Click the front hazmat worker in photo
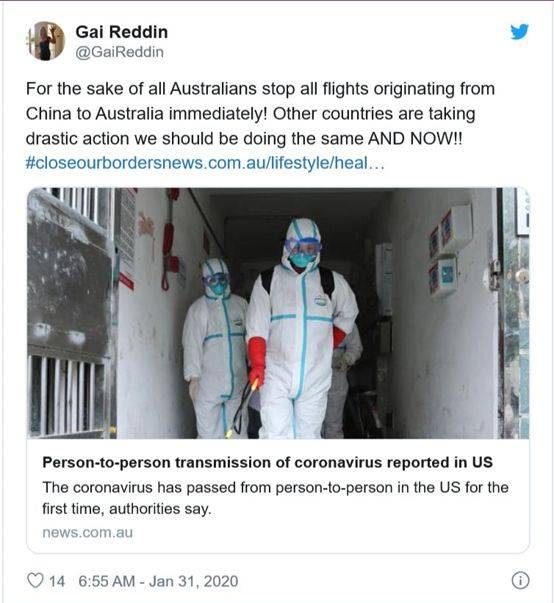The width and height of the screenshot is (554, 603). pyautogui.click(x=302, y=329)
